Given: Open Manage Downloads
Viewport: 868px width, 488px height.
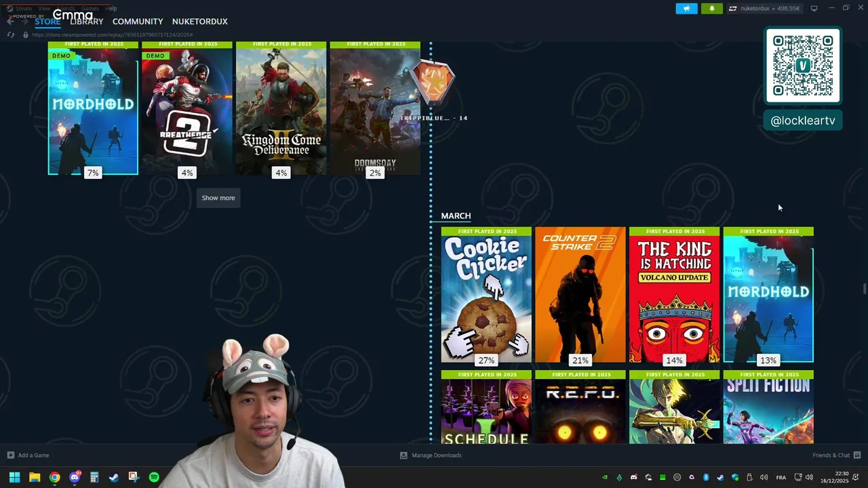Looking at the screenshot, I should tap(431, 455).
